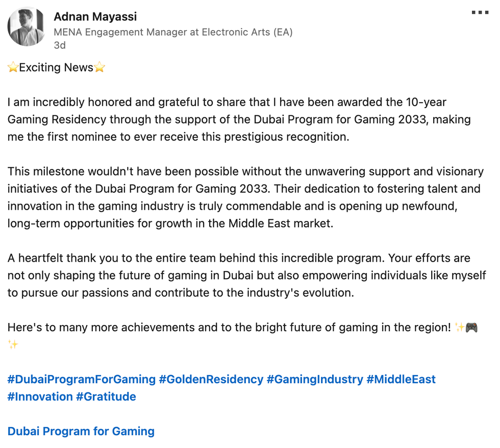Open the #Innovation hashtag
The width and height of the screenshot is (500, 448).
pos(40,396)
